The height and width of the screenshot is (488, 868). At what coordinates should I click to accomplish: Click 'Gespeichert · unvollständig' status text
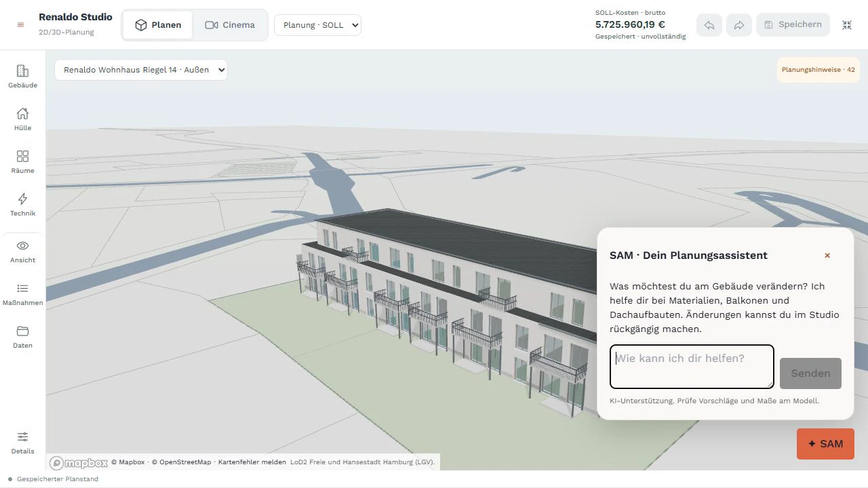640,37
